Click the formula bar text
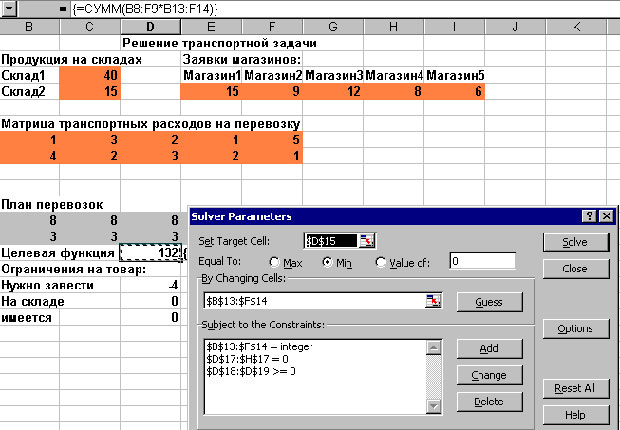Screen dimensions: 620x430 pyautogui.click(x=144, y=9)
